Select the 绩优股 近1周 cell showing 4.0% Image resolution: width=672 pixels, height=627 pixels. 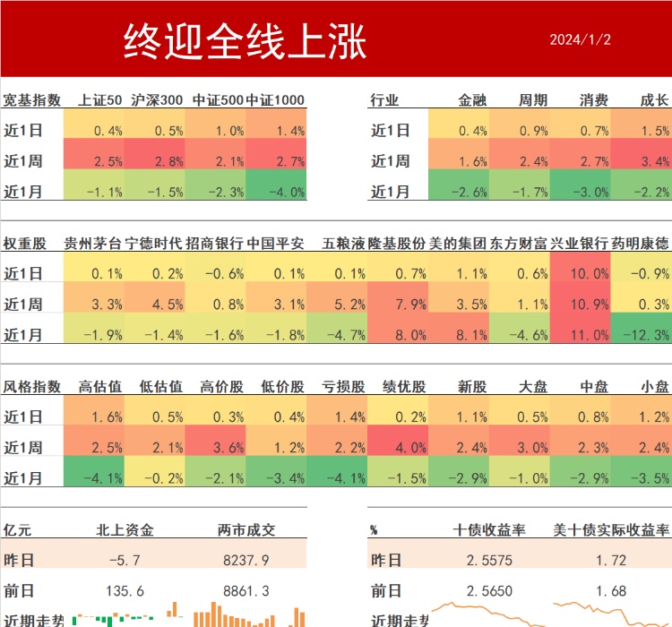click(397, 448)
